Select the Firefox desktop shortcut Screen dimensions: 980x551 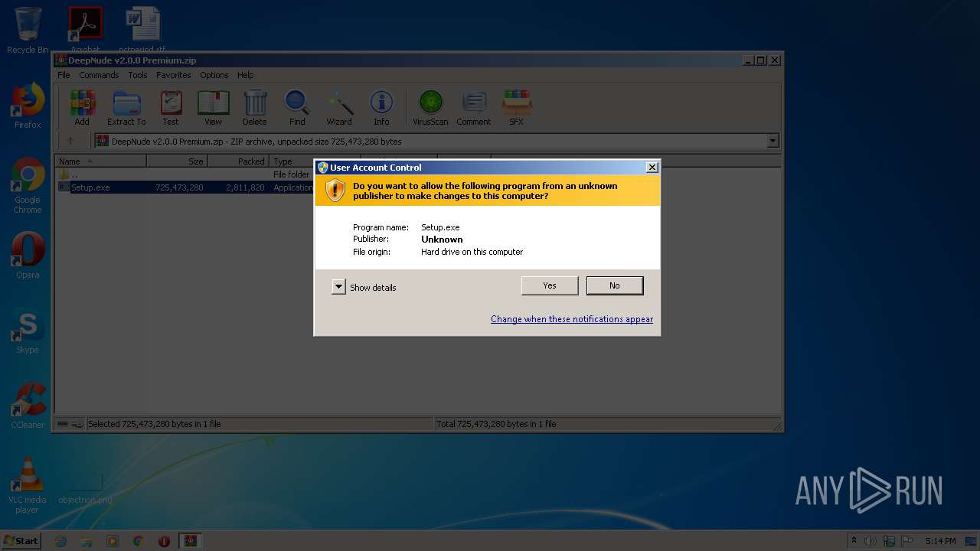point(28,106)
